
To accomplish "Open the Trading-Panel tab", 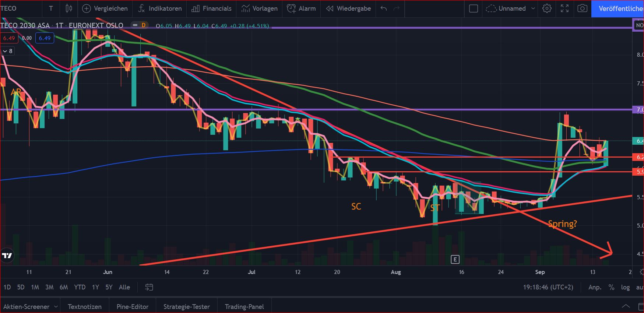I will tap(244, 306).
